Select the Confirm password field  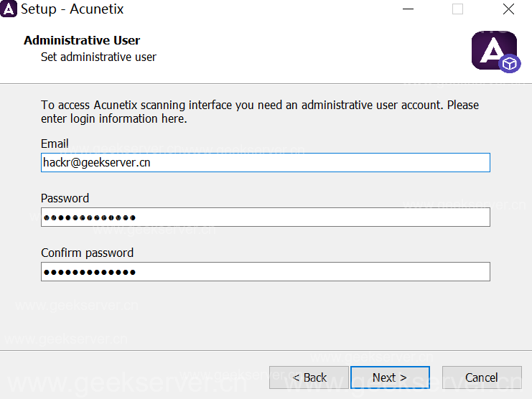265,272
